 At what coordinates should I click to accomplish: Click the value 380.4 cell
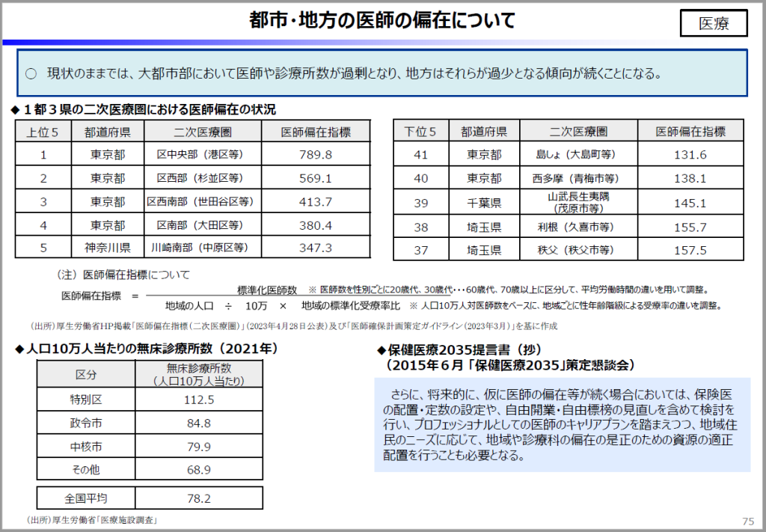(x=316, y=225)
